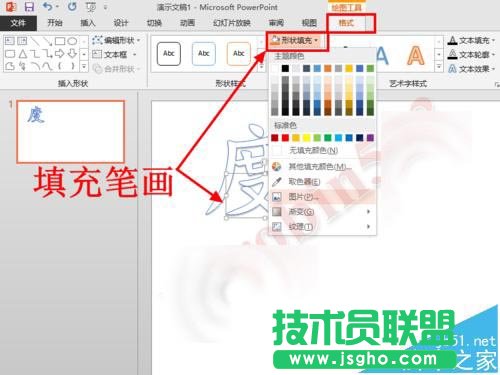Apply the orange A WordArt style
The image size is (500, 375).
click(x=416, y=55)
